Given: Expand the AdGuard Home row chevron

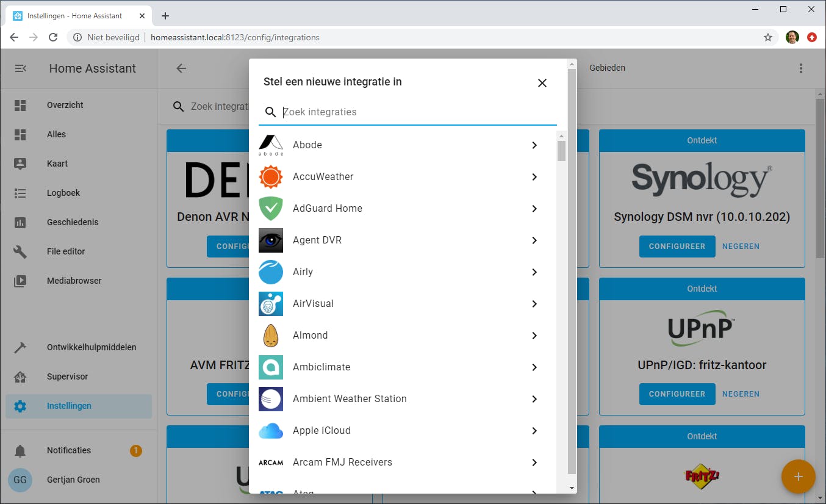Looking at the screenshot, I should 534,209.
